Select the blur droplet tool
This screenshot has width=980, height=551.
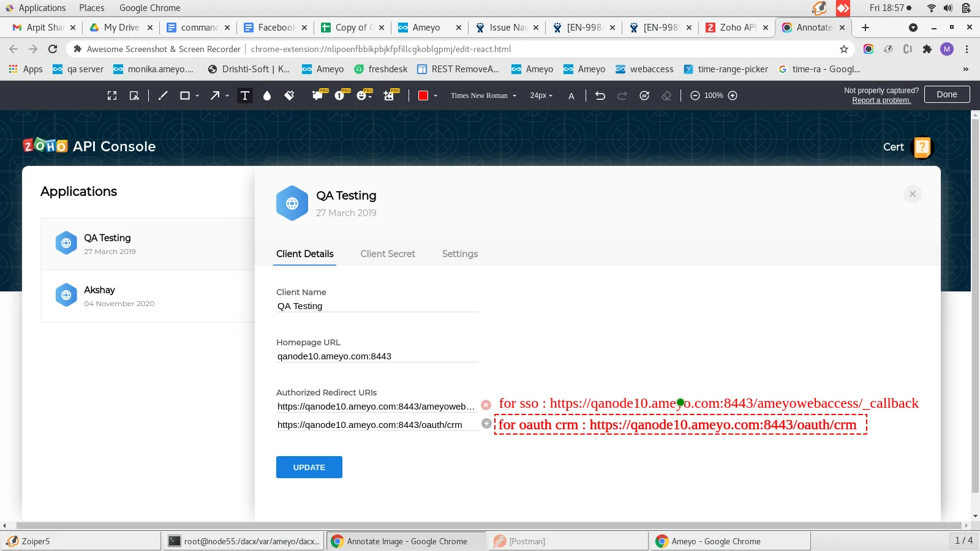[267, 96]
